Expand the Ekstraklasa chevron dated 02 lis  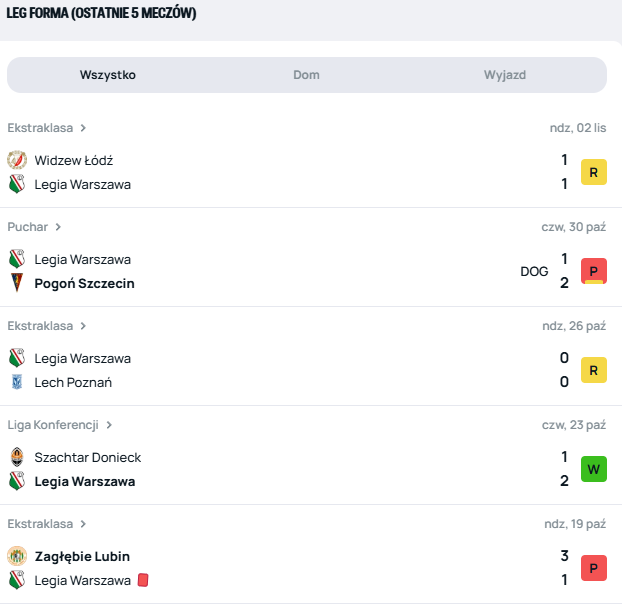click(x=83, y=128)
